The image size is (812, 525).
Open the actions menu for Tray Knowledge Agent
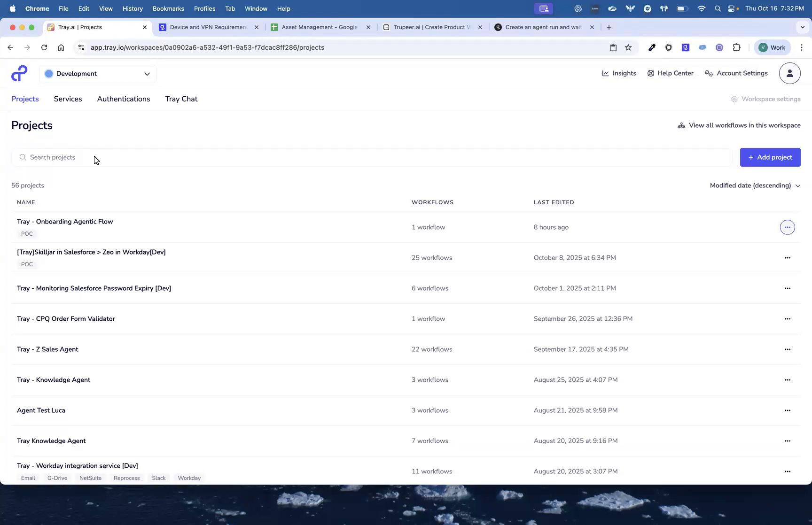(x=788, y=440)
